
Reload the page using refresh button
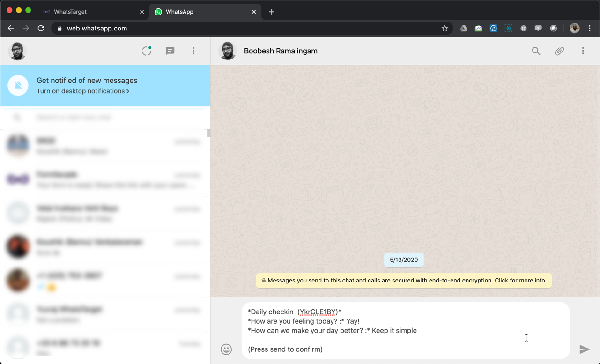tap(41, 29)
